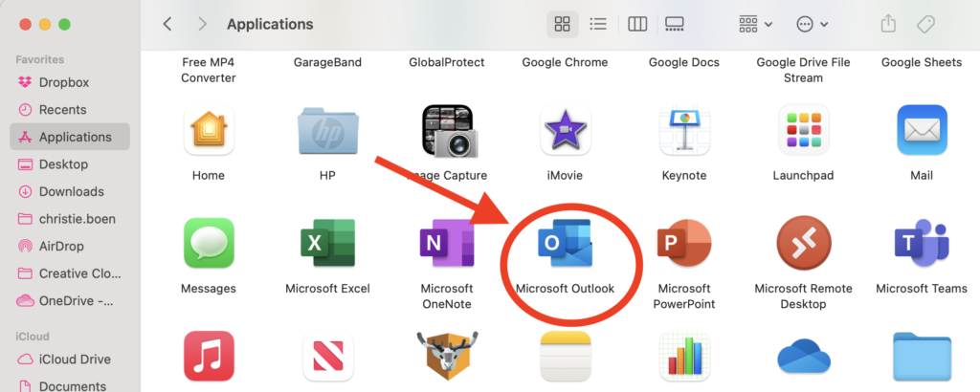Select the Music app icon
Image resolution: width=980 pixels, height=392 pixels.
[x=208, y=357]
